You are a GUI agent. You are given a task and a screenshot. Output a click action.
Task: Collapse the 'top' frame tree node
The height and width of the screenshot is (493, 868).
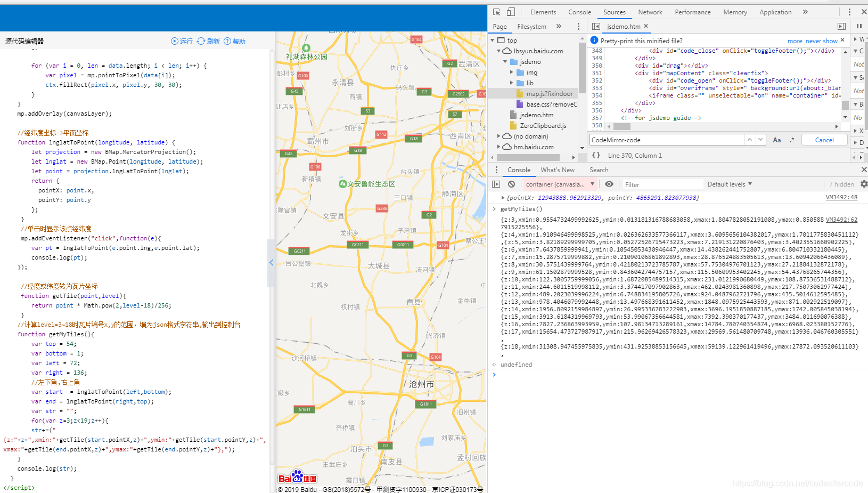pos(492,40)
